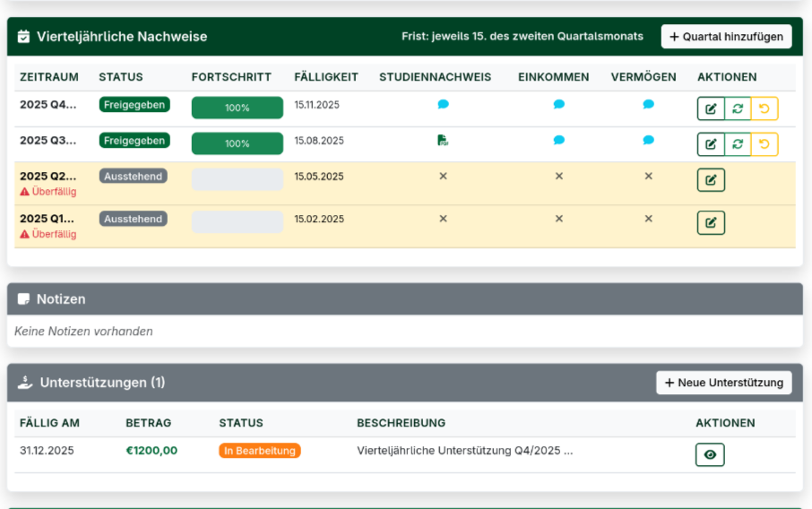The height and width of the screenshot is (509, 812).
Task: Click Neue Unterstützung button
Action: (723, 383)
